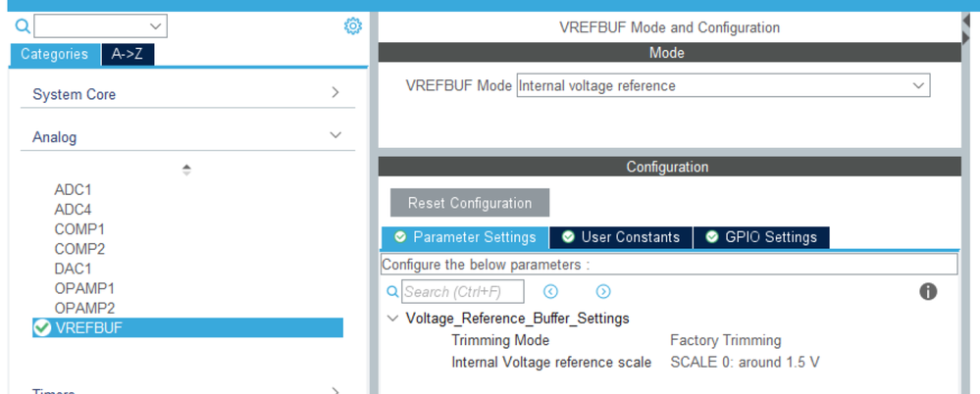980x394 pixels.
Task: Click the green check icon beside VREFBUF
Action: coord(42,327)
